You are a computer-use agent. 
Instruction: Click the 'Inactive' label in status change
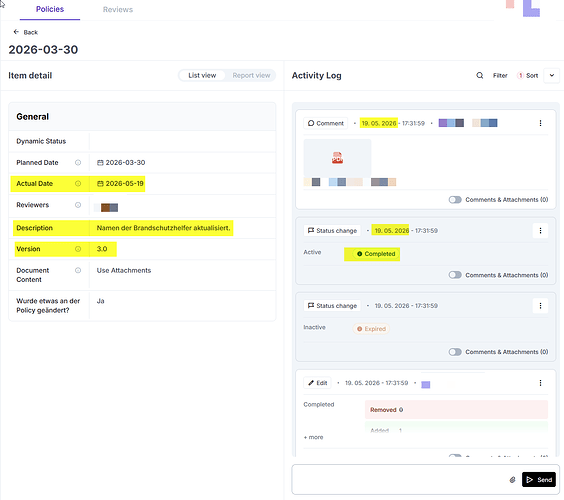(314, 327)
